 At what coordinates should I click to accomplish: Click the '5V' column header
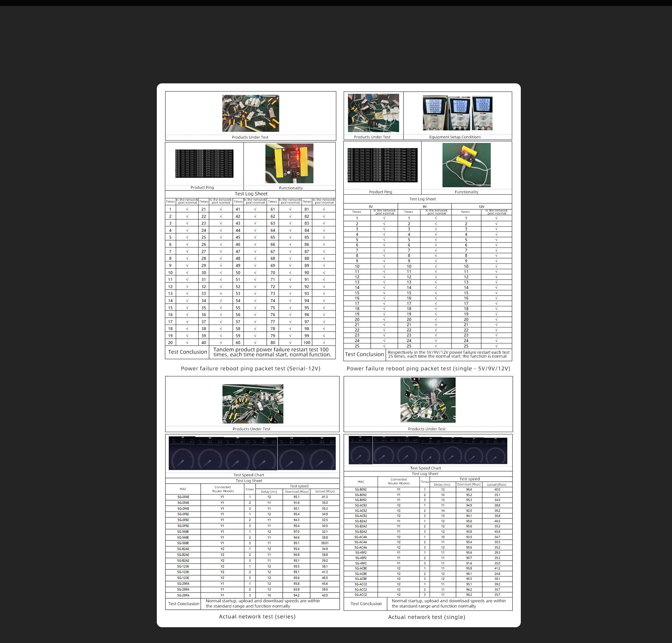(x=371, y=207)
